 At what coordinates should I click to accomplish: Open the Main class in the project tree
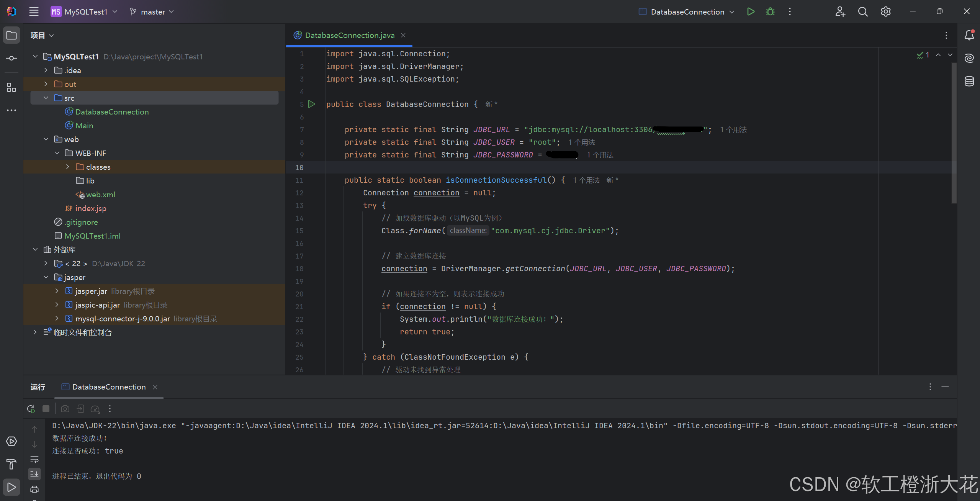pyautogui.click(x=84, y=126)
